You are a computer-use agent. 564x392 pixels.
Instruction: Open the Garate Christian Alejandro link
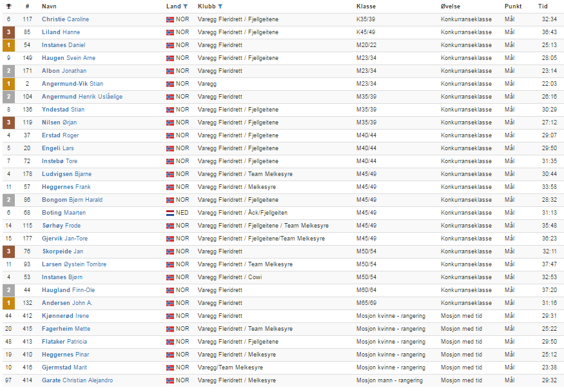tap(77, 380)
